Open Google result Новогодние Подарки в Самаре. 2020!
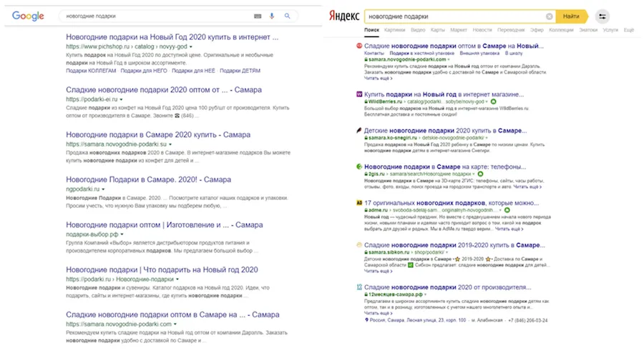 (x=148, y=179)
